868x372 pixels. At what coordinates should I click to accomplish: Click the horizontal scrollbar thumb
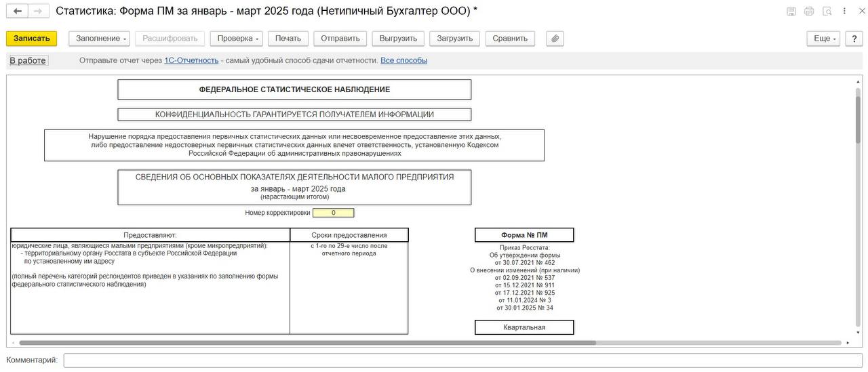point(307,343)
